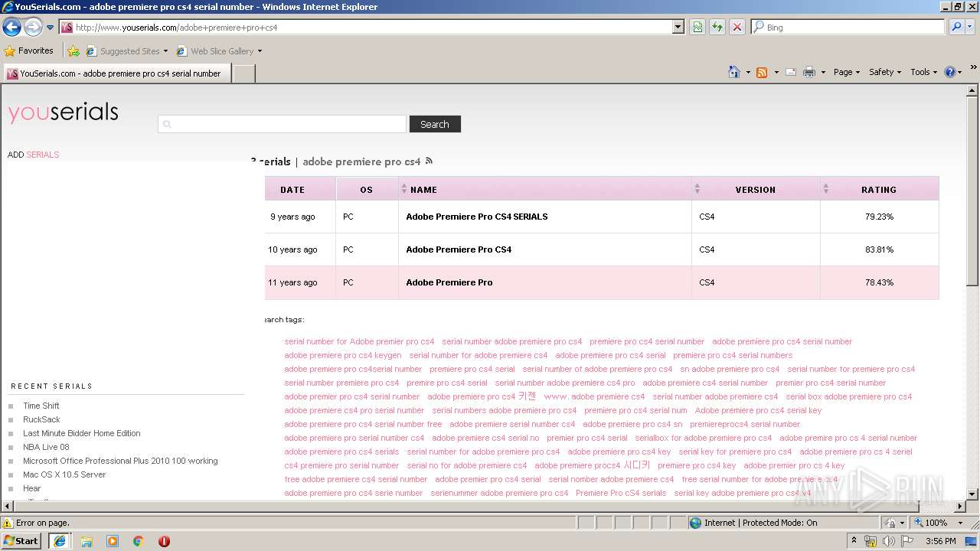The image size is (980, 551).
Task: Click the 'NBA Live 08' recent serial
Action: point(46,447)
